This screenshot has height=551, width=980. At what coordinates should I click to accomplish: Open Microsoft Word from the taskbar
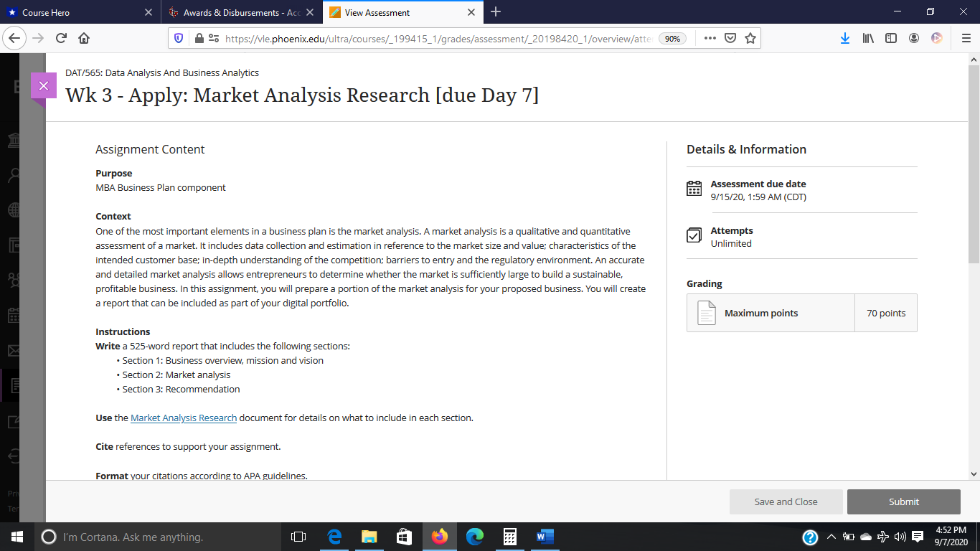545,537
